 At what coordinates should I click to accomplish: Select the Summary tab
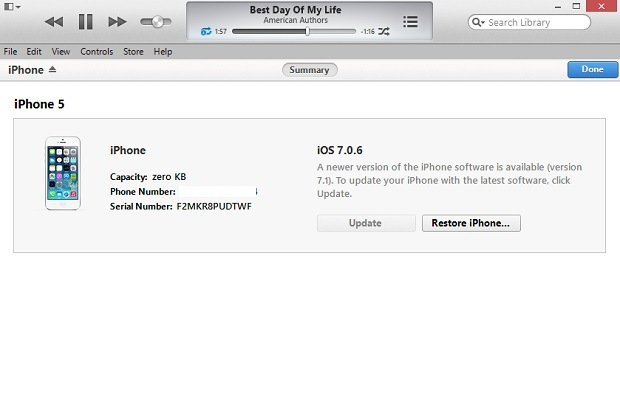pos(310,70)
